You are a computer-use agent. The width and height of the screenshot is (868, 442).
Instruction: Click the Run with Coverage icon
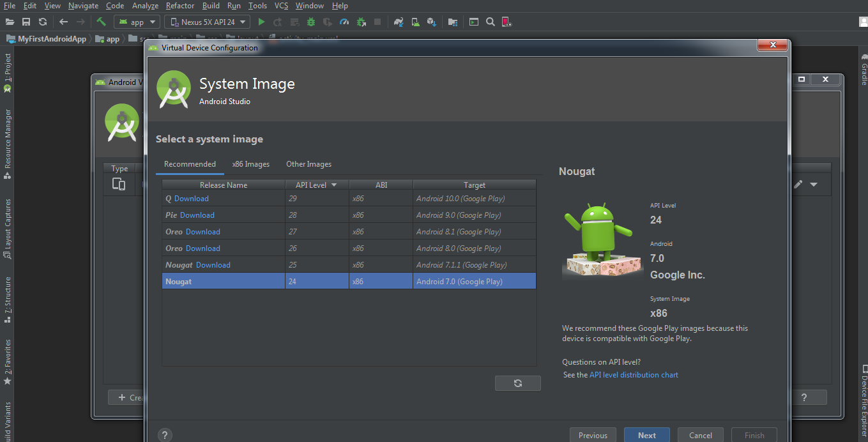click(328, 22)
